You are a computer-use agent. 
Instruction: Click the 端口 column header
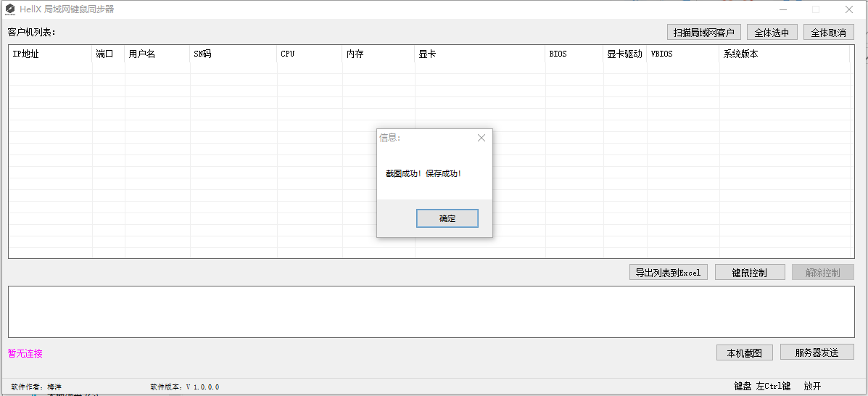(109, 54)
